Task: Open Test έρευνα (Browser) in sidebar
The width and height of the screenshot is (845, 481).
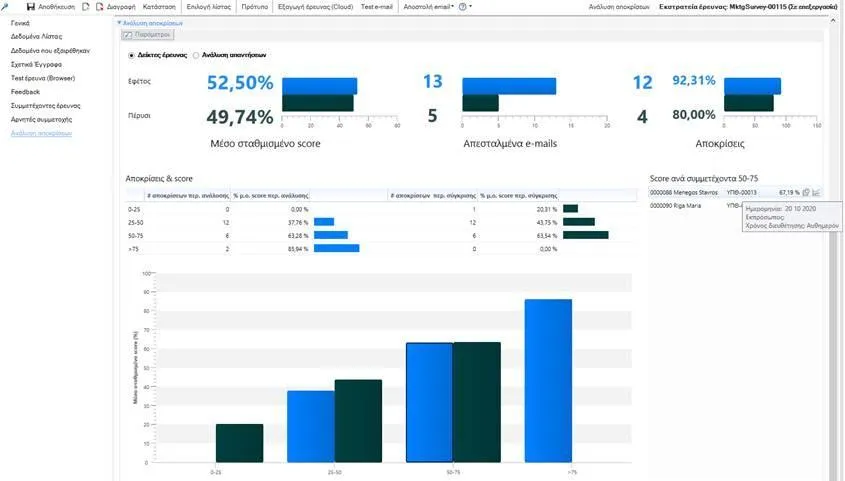Action: [x=43, y=78]
